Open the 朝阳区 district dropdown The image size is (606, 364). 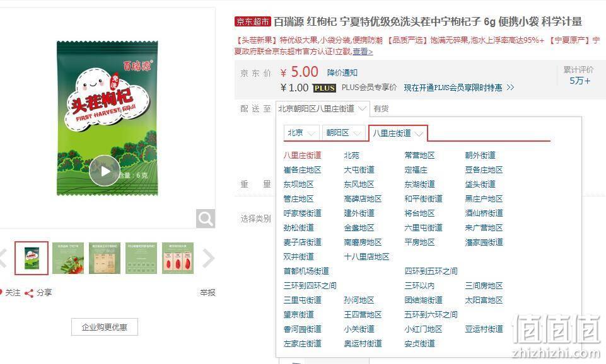pyautogui.click(x=344, y=133)
